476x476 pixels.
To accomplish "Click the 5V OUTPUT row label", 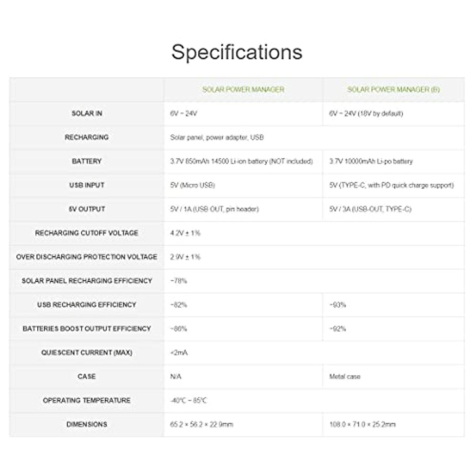I will point(87,209).
